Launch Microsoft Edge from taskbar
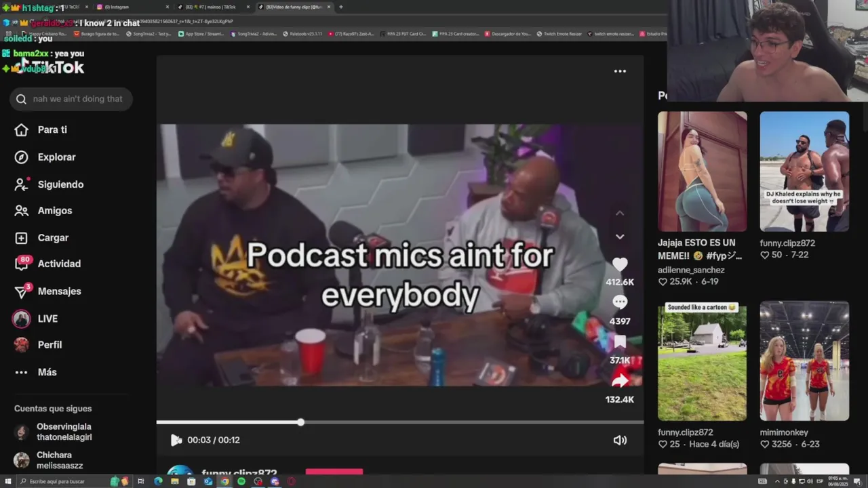The width and height of the screenshot is (868, 488). click(x=158, y=481)
